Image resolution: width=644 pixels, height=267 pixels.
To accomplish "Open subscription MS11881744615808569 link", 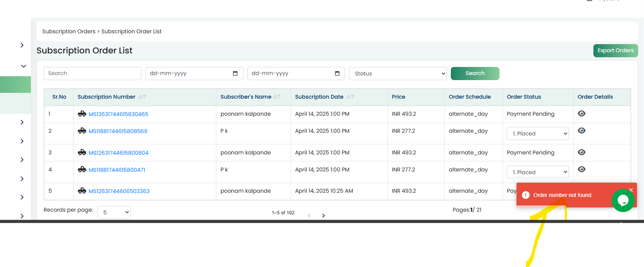I will pyautogui.click(x=118, y=131).
